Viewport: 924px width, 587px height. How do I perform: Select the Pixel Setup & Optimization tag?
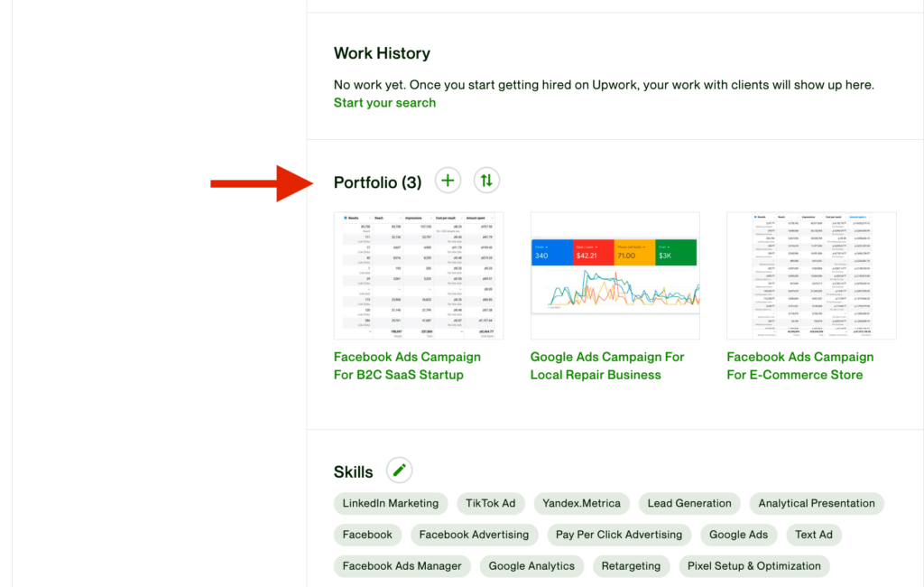(753, 566)
